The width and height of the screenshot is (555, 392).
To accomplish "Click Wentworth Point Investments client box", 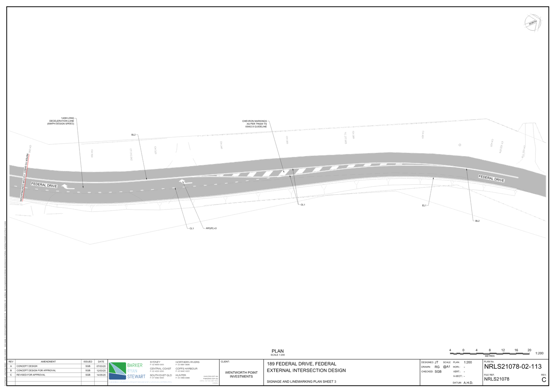I will point(241,374).
